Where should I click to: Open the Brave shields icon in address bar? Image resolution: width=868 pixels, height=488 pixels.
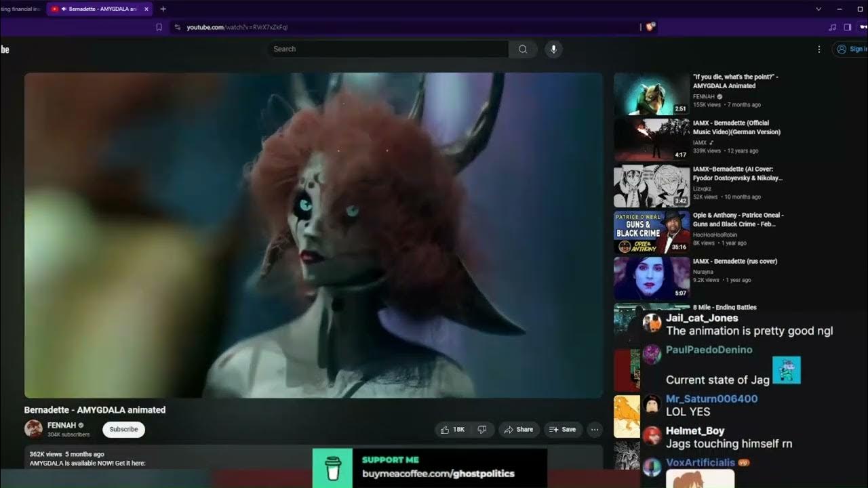click(650, 27)
